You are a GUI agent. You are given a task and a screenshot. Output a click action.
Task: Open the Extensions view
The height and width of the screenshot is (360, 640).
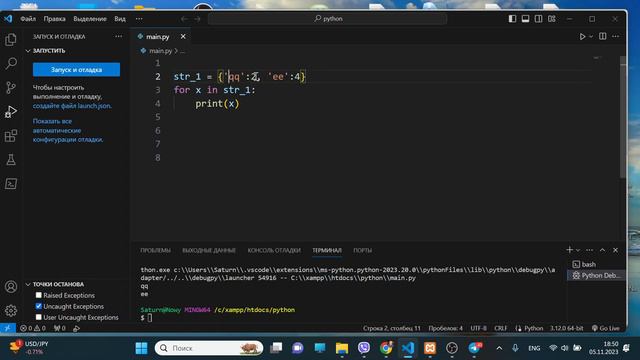(x=11, y=136)
